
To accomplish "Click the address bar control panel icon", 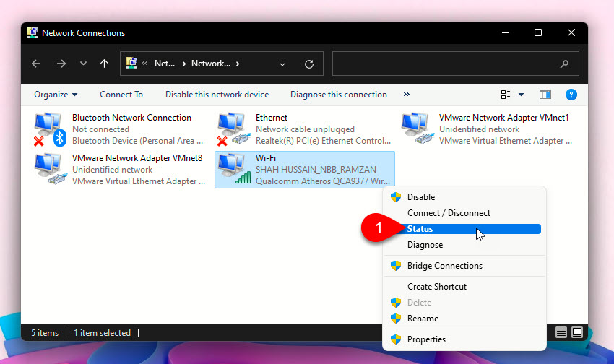I will coord(131,63).
